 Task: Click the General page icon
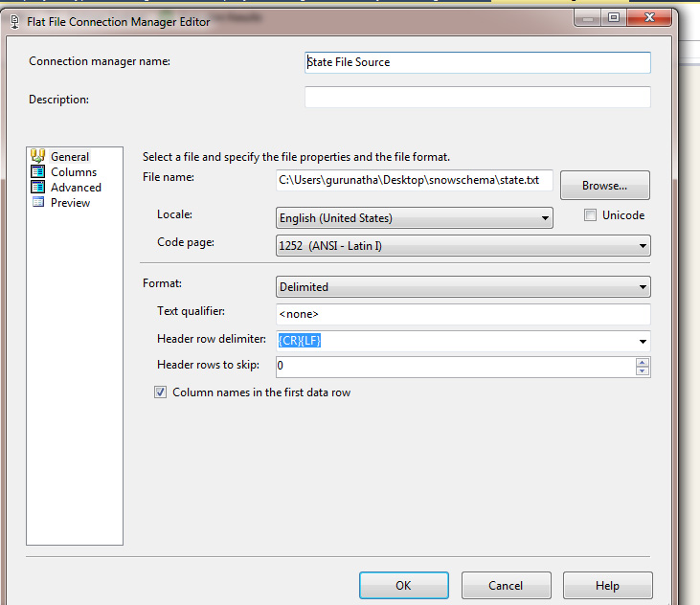[x=38, y=156]
